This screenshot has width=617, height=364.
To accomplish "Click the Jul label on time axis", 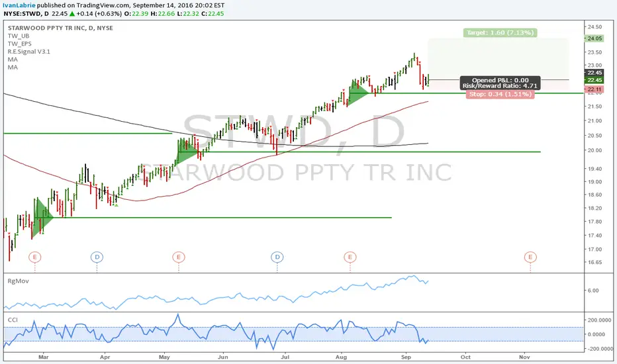I will (x=285, y=357).
